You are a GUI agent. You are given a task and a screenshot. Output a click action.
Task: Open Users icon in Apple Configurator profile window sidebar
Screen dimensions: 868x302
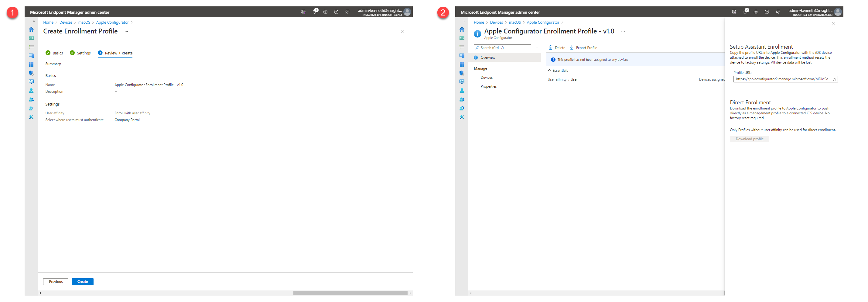tap(462, 91)
